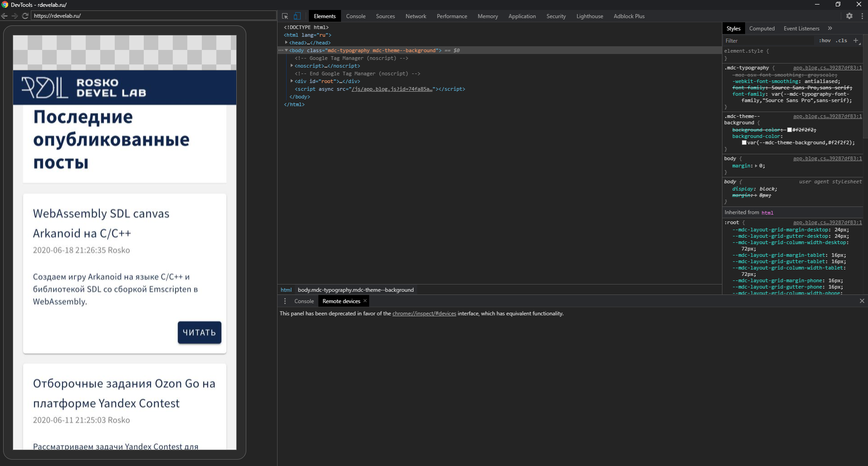Click the element.style rule block
868x466 pixels.
click(x=793, y=54)
